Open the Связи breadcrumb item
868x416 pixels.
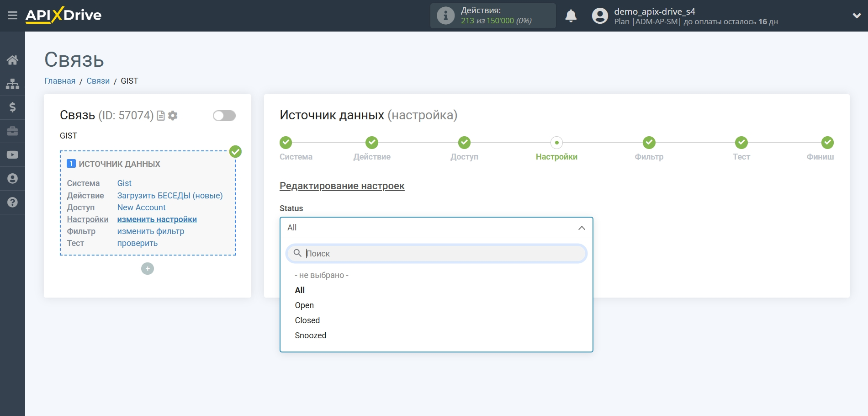(x=98, y=80)
